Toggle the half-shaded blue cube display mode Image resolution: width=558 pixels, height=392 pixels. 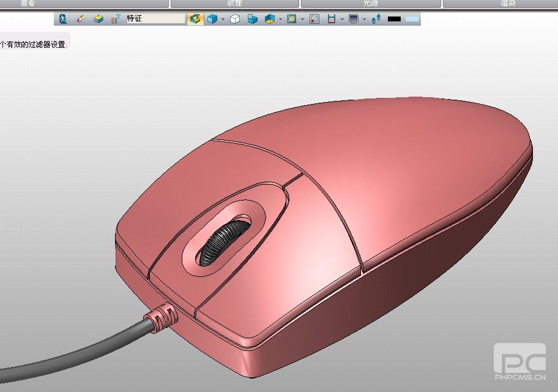pyautogui.click(x=270, y=19)
